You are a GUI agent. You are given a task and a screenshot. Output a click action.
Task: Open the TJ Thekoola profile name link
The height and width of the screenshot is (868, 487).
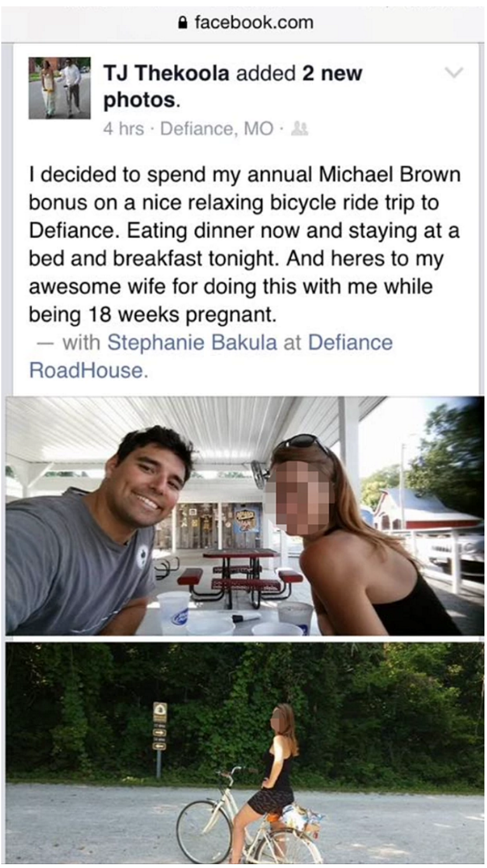[165, 74]
